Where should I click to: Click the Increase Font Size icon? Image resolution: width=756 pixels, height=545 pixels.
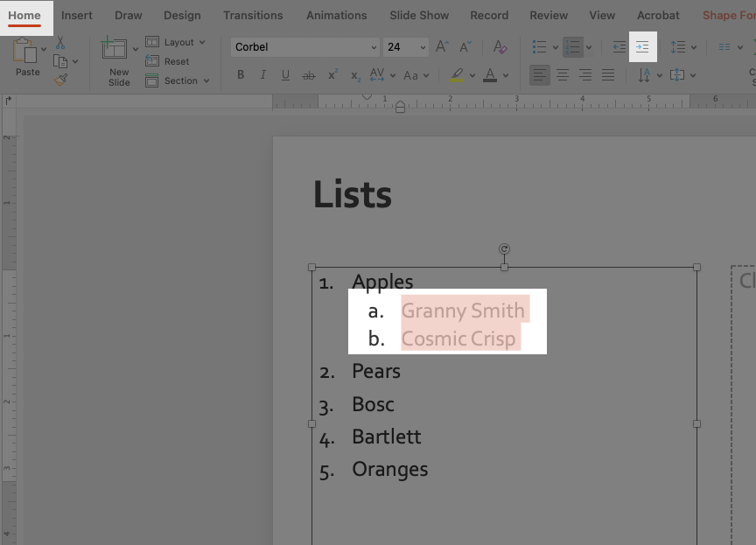pos(442,47)
